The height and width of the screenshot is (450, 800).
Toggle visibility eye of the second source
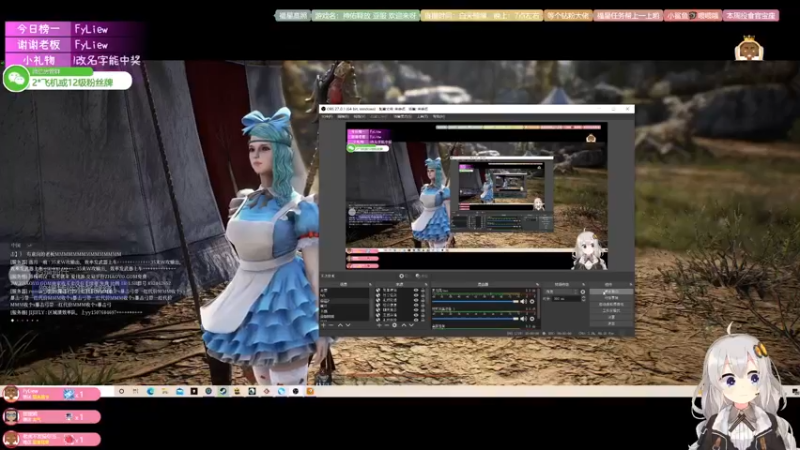pyautogui.click(x=416, y=295)
